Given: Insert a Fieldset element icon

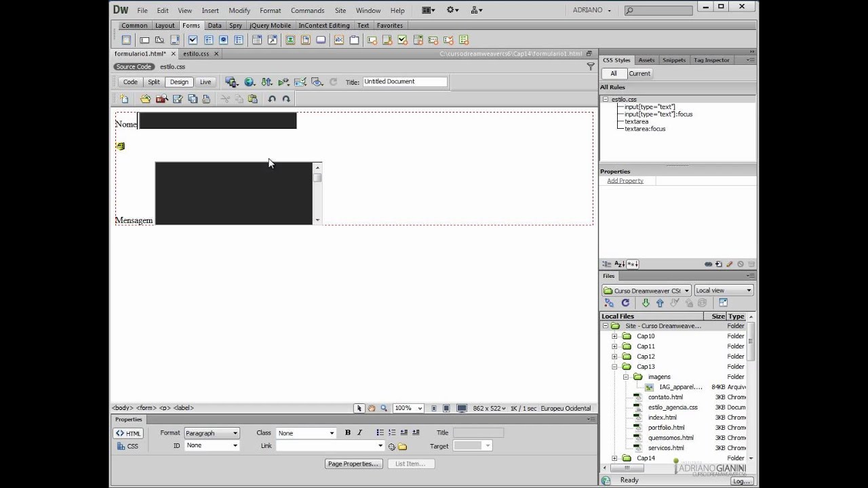Looking at the screenshot, I should click(354, 40).
